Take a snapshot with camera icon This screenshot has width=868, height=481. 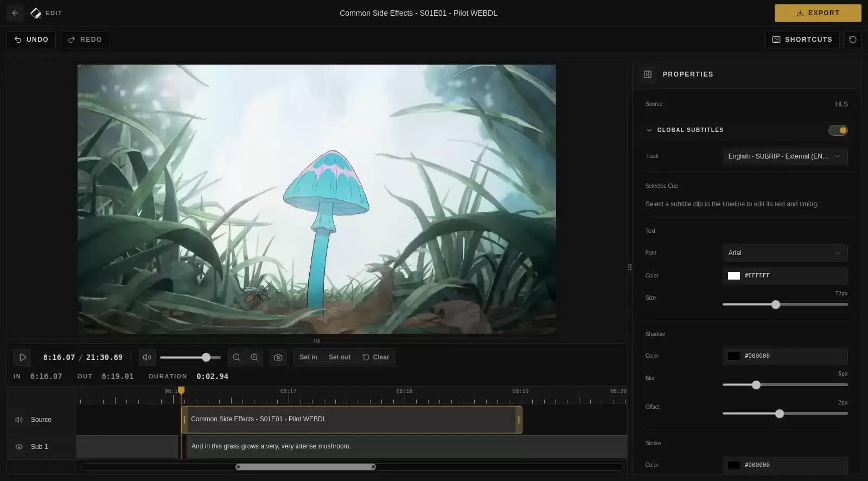[278, 357]
